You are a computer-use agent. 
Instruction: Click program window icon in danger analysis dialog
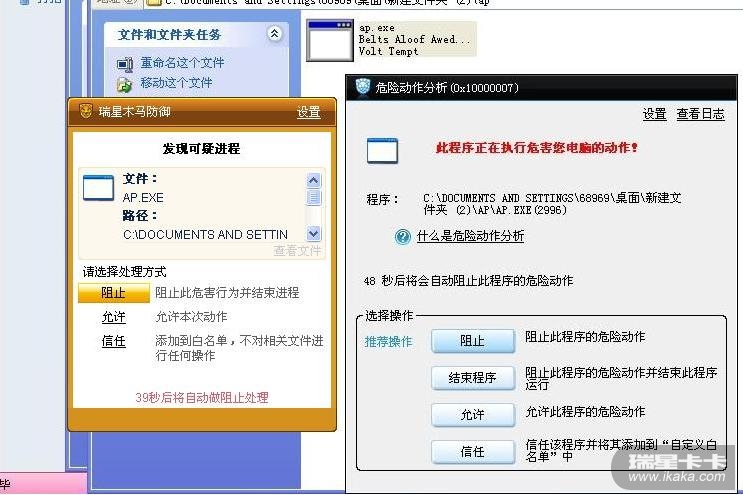click(382, 151)
